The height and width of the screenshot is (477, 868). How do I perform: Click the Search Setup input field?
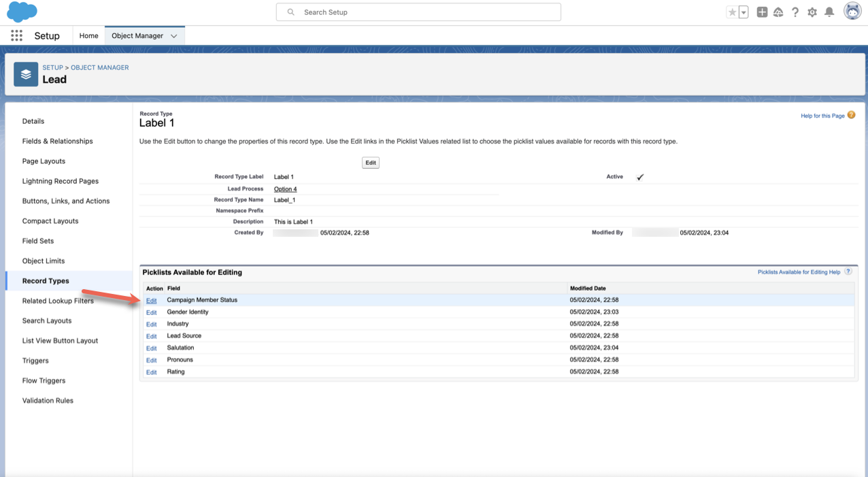coord(418,12)
